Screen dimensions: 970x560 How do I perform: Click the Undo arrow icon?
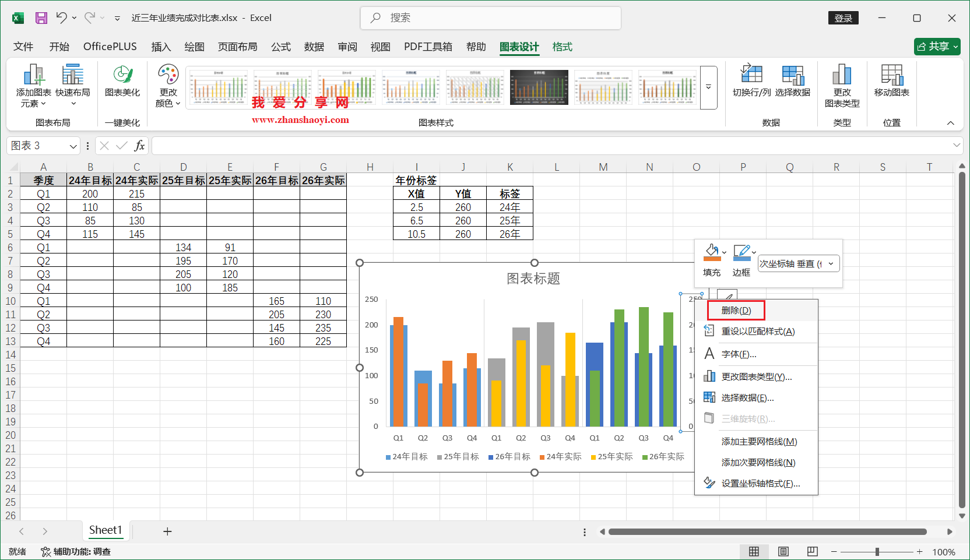61,18
